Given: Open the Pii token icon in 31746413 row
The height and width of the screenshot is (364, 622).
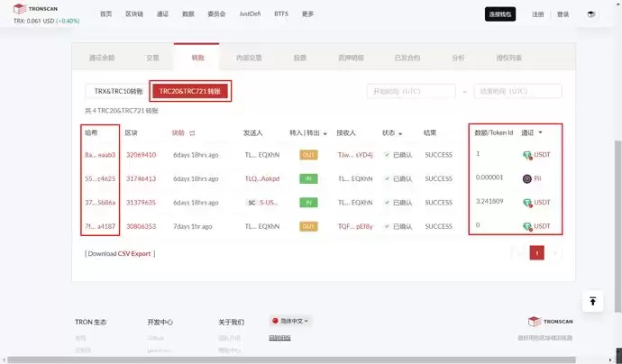Looking at the screenshot, I should (526, 178).
